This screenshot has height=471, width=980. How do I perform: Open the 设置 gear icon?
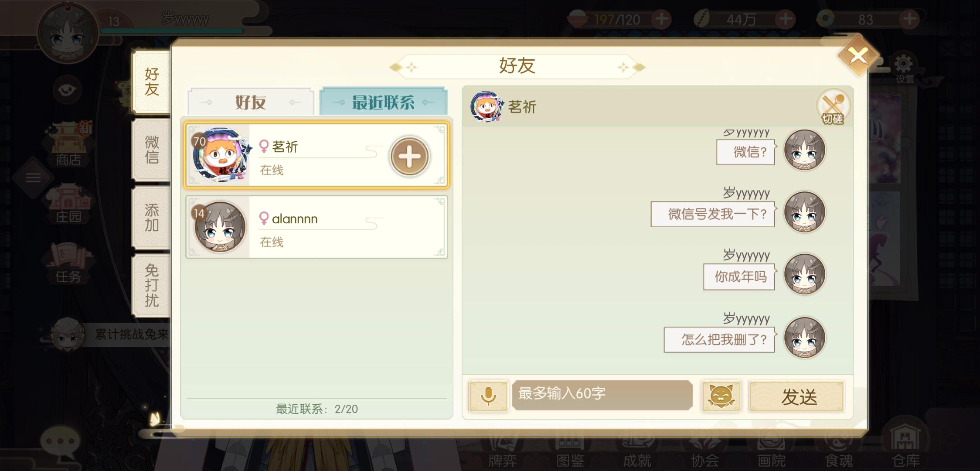point(904,68)
